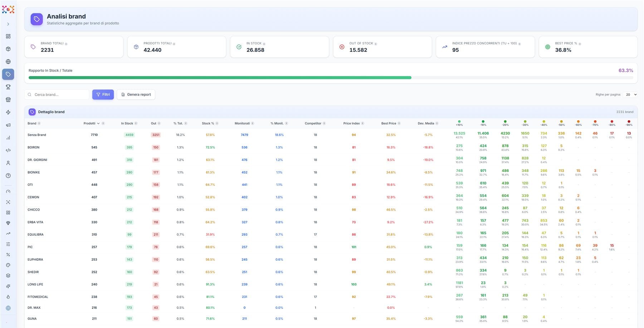The image size is (644, 328).
Task: Sort by Price Index column header
Action: point(351,124)
